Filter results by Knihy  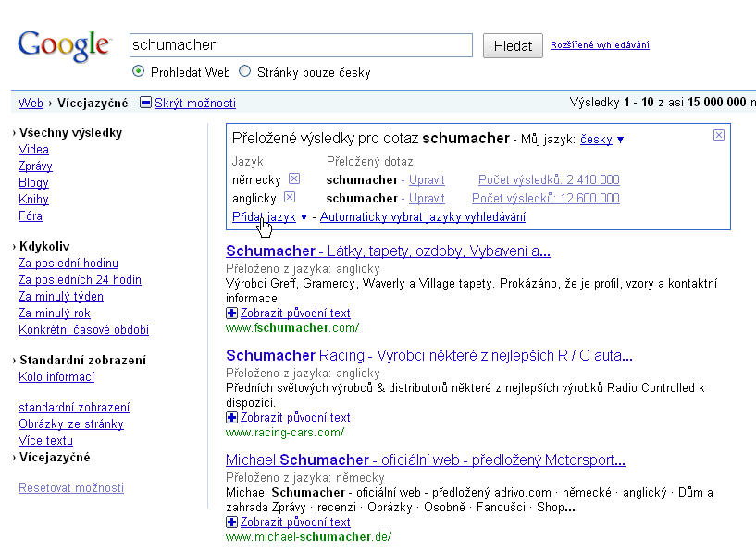33,200
